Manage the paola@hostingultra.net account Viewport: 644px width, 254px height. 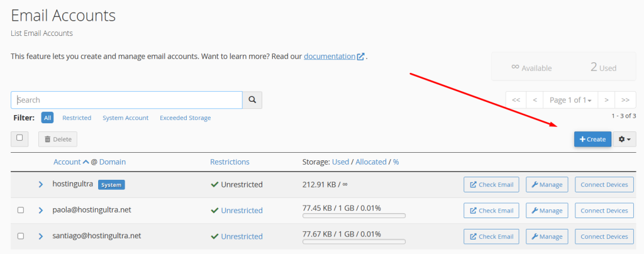tap(547, 210)
